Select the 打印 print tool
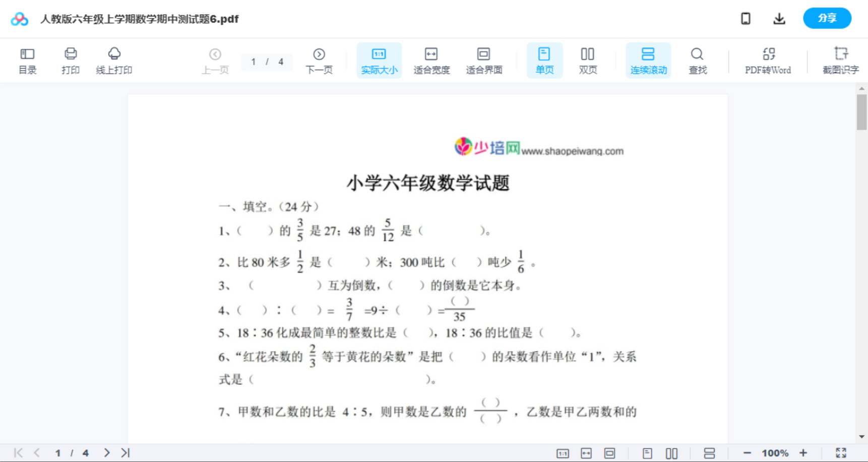 point(70,60)
